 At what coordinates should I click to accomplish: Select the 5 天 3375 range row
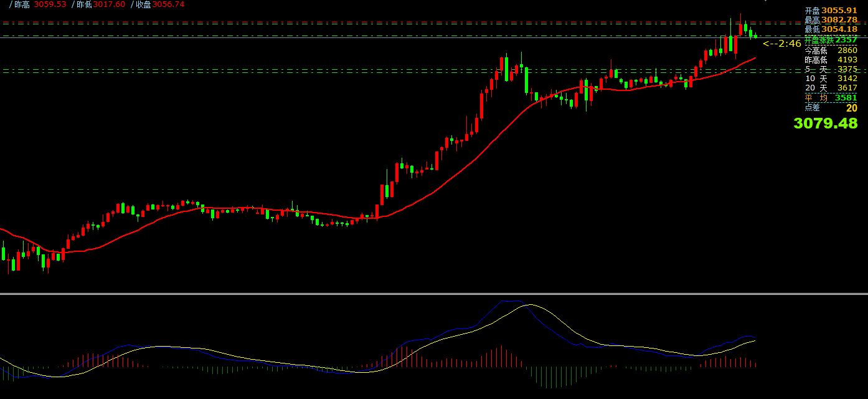pos(831,69)
